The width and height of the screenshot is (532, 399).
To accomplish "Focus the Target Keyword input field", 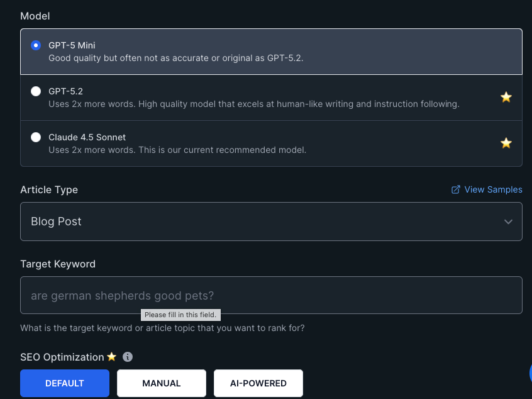I will pyautogui.click(x=271, y=295).
